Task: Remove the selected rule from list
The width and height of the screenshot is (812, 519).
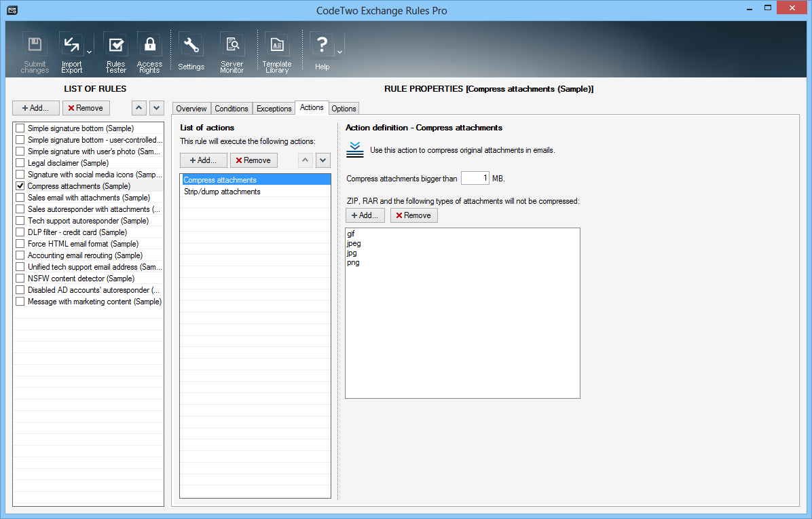Action: point(86,108)
